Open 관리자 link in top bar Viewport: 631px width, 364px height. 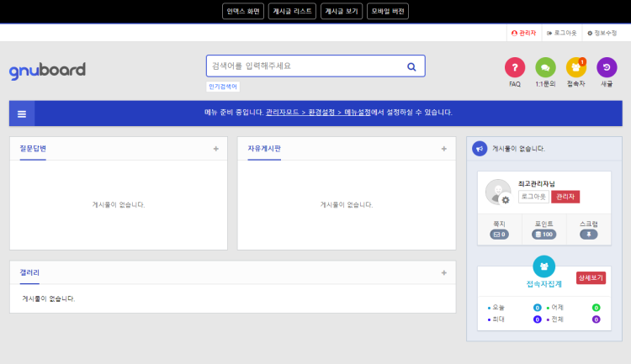(523, 33)
